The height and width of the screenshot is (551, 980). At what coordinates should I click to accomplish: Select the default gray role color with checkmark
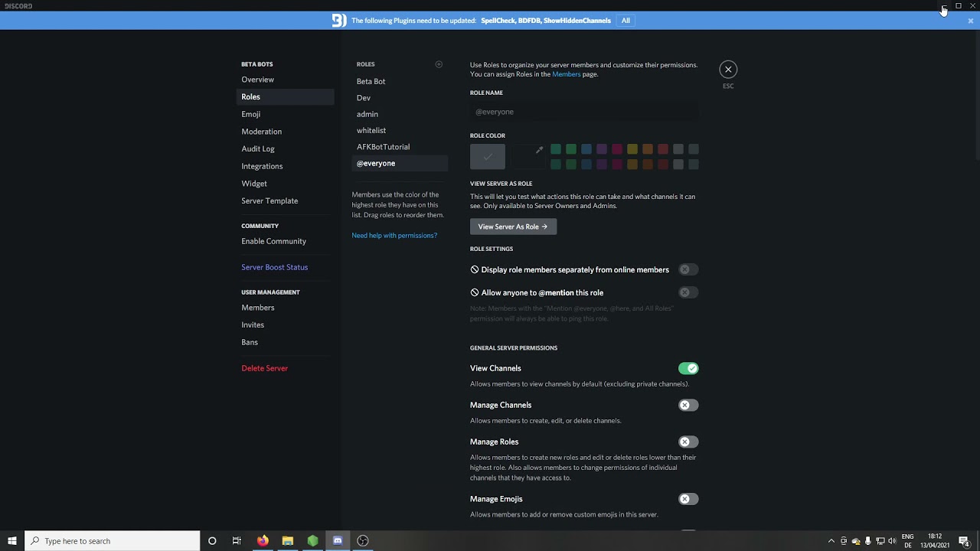(x=488, y=156)
